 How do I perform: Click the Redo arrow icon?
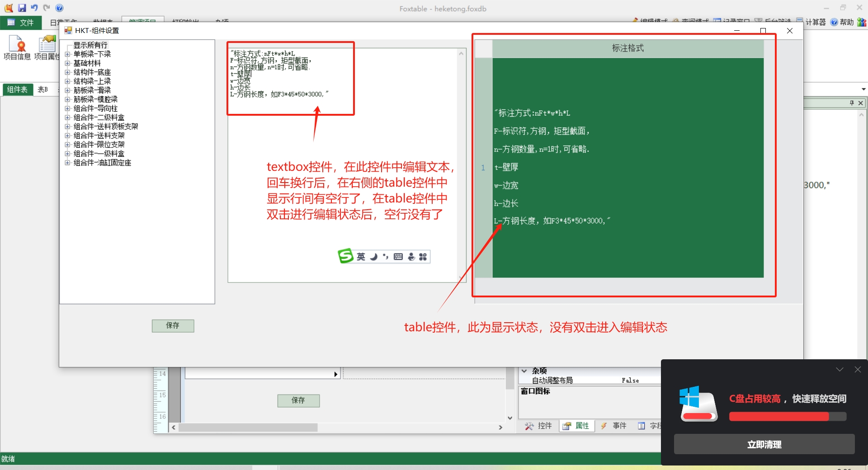[x=47, y=8]
